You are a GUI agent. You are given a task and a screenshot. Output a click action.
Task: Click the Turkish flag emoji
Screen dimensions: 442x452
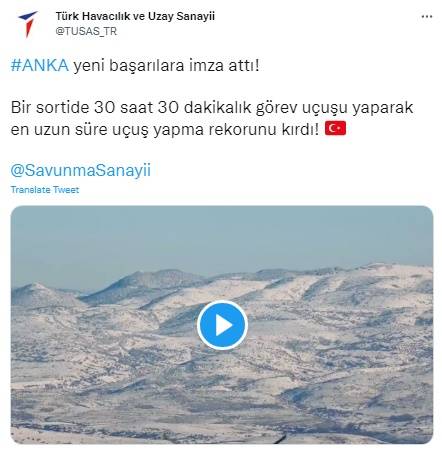335,129
